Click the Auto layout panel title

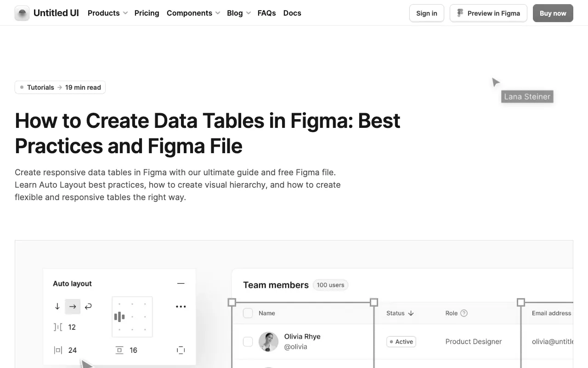coord(72,283)
